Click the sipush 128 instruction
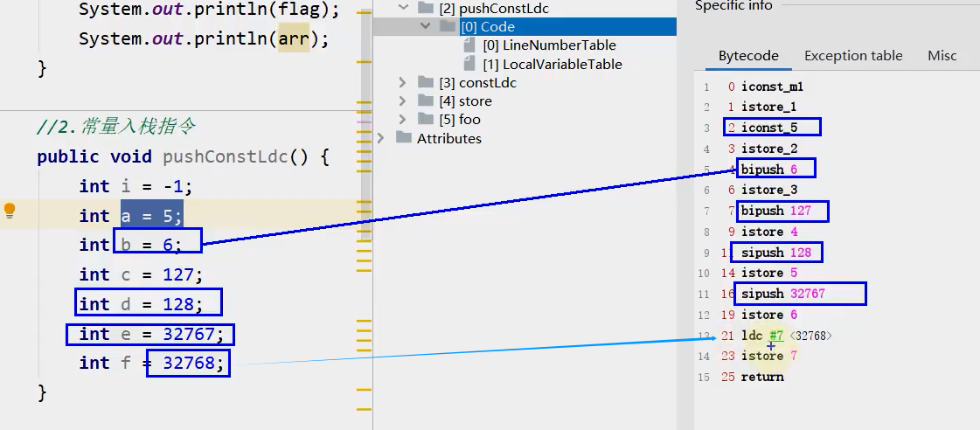 coord(776,253)
